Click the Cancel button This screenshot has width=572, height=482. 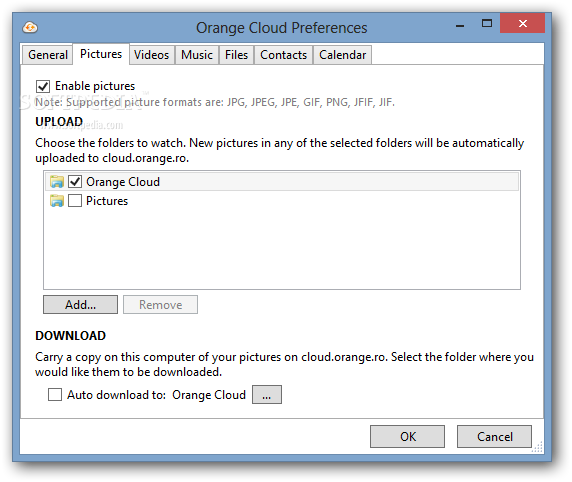494,436
